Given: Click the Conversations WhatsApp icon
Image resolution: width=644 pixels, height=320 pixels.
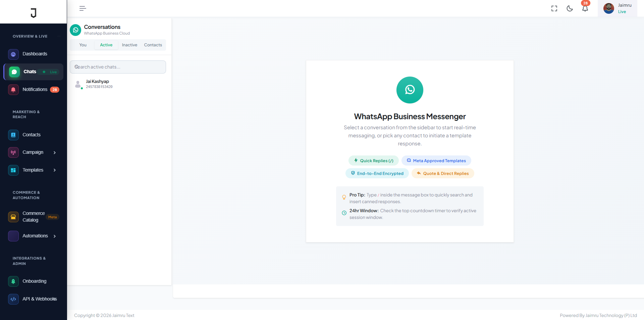Looking at the screenshot, I should (75, 30).
